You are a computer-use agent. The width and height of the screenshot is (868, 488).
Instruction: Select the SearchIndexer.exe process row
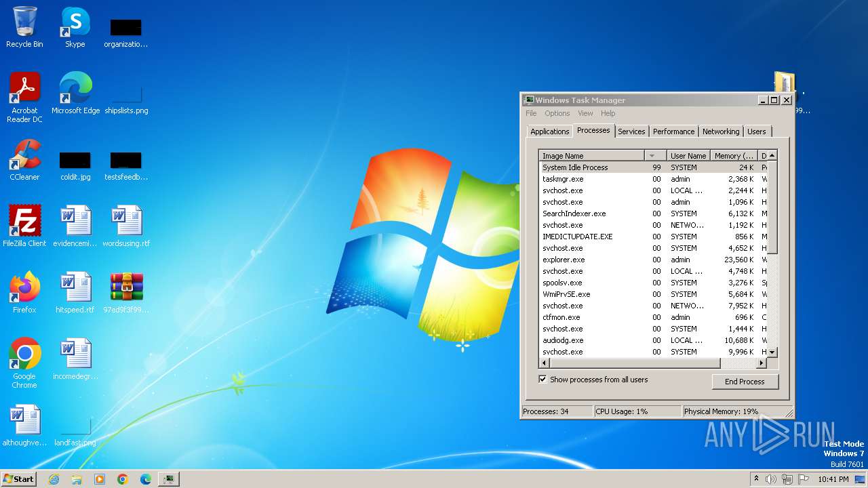point(652,213)
